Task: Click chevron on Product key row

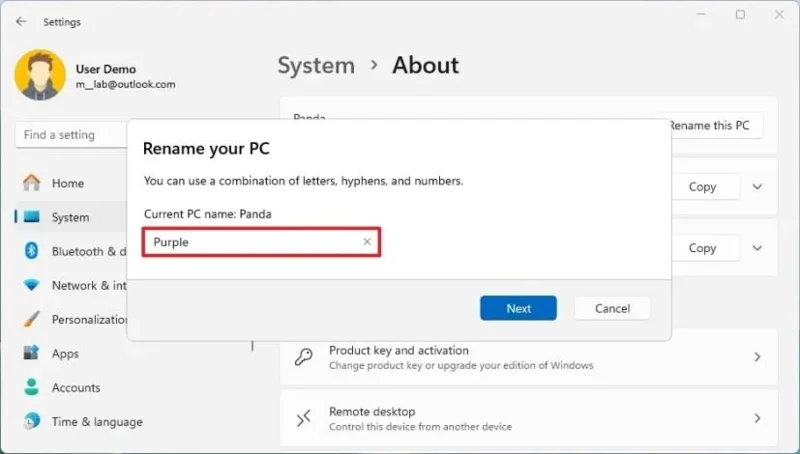Action: tap(758, 357)
